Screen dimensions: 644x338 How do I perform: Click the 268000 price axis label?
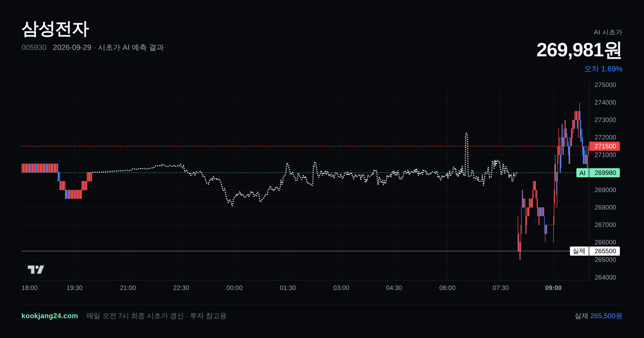tap(605, 207)
